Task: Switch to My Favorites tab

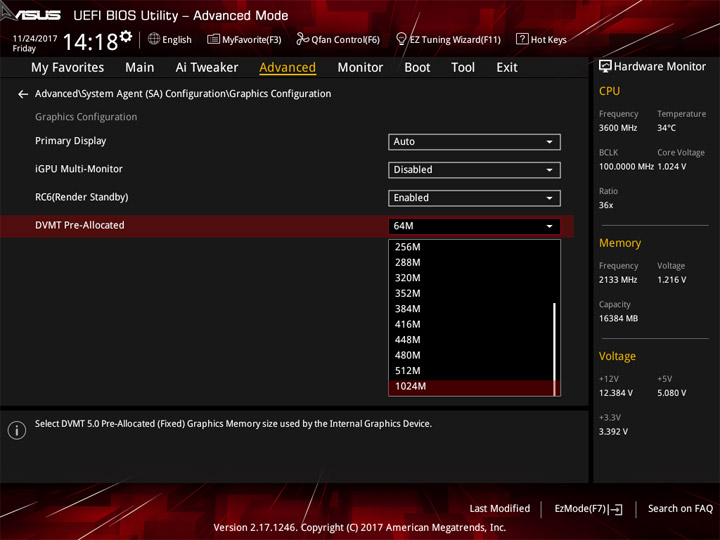Action: click(68, 68)
